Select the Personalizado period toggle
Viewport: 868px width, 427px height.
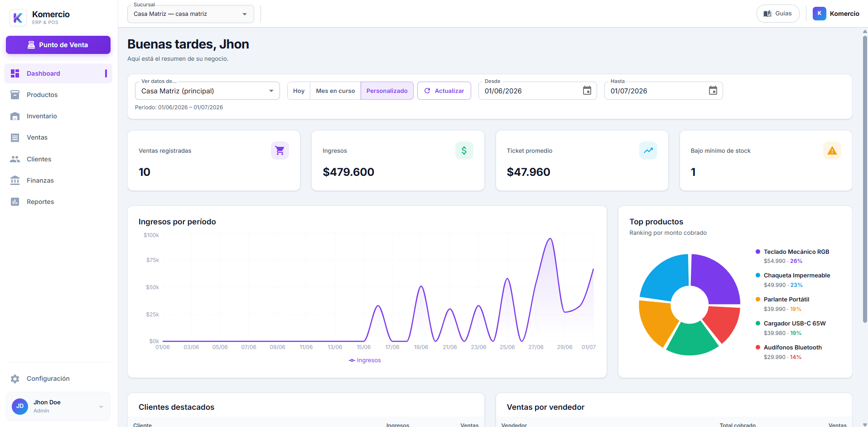pyautogui.click(x=387, y=91)
